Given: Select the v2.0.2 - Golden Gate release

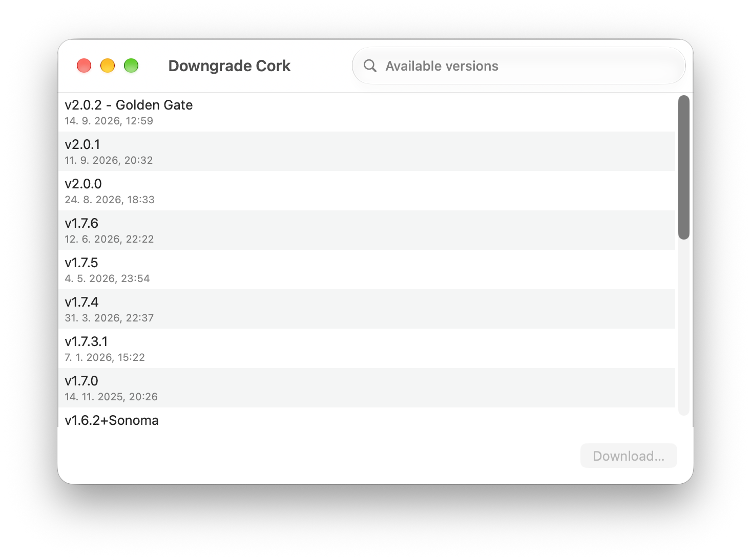Looking at the screenshot, I should [x=366, y=112].
